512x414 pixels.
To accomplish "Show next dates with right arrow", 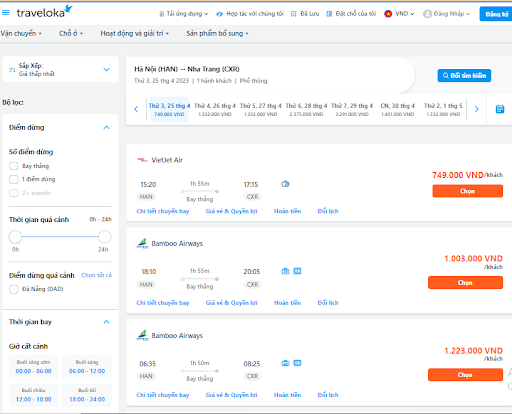I will point(477,109).
